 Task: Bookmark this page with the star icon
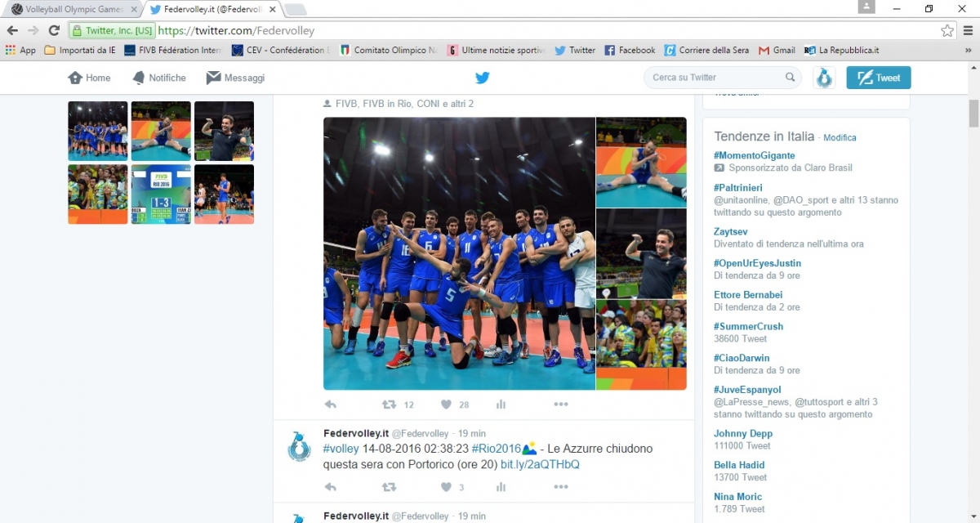tap(947, 30)
